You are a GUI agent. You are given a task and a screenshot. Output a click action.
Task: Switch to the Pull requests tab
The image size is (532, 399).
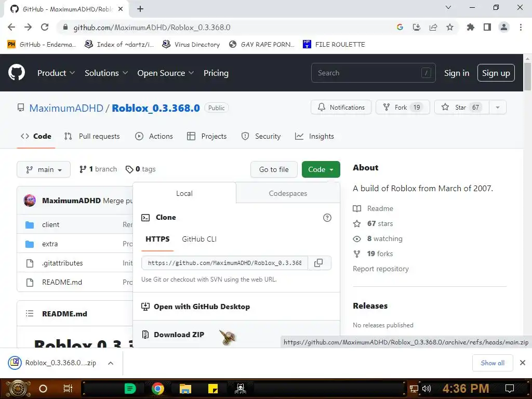pyautogui.click(x=92, y=137)
